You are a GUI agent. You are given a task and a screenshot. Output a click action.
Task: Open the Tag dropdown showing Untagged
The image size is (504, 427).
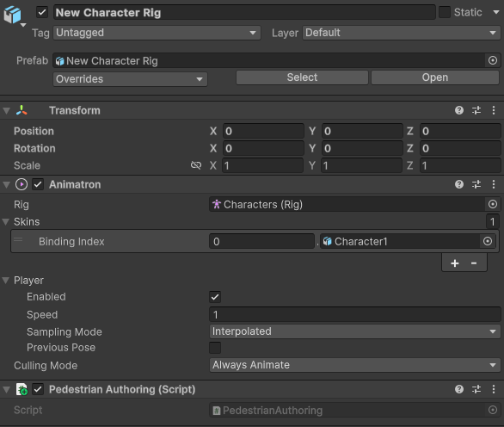point(157,33)
